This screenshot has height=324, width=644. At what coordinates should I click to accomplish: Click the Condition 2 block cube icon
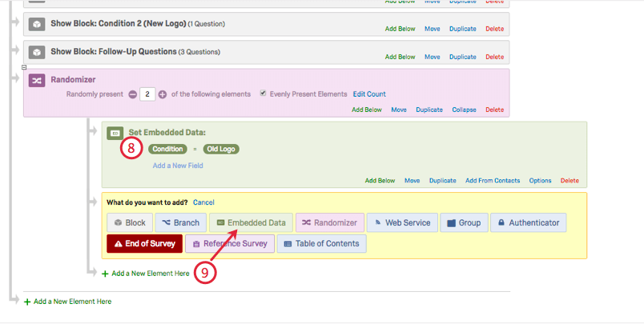[37, 24]
